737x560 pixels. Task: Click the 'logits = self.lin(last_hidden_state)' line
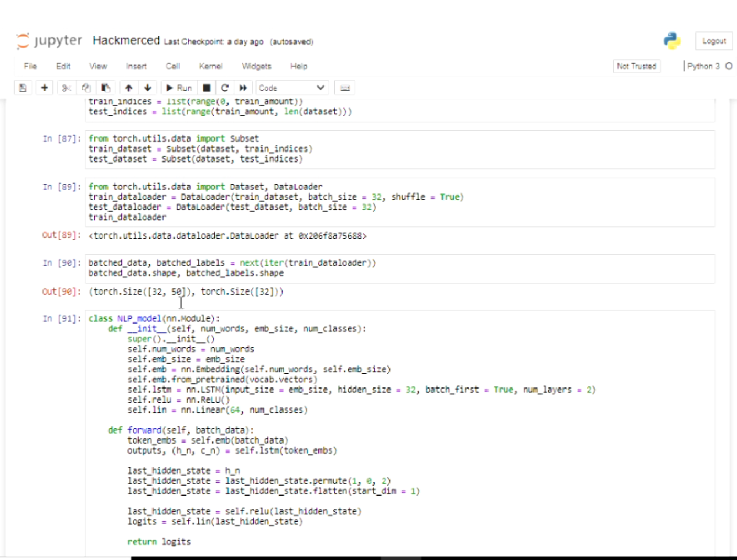click(x=215, y=521)
